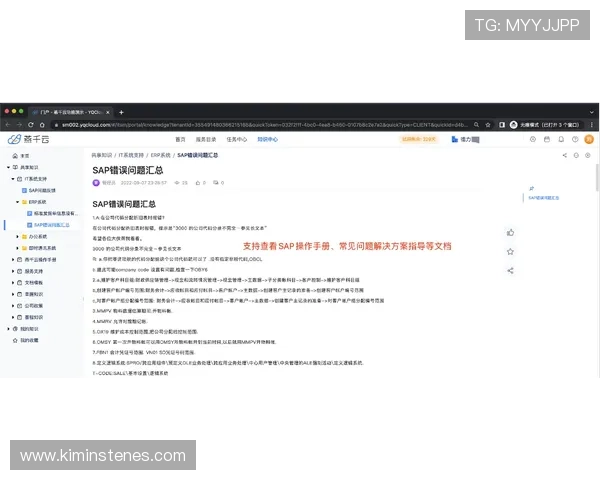Click the view count eye icon
600x480 pixels.
pyautogui.click(x=177, y=183)
